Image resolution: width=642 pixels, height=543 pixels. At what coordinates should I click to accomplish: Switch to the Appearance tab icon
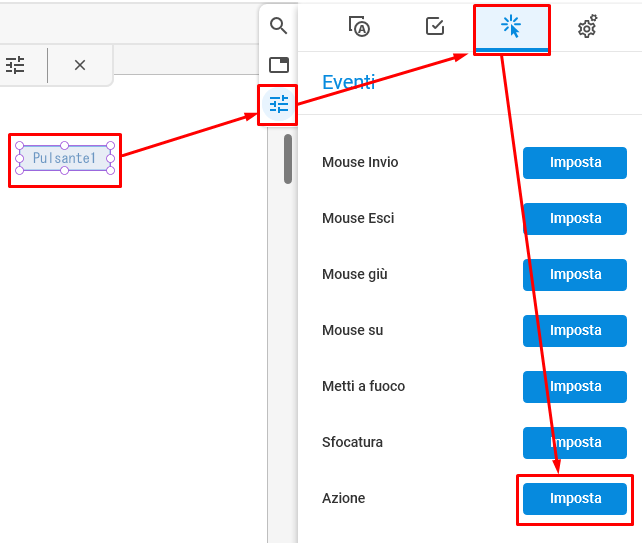[359, 27]
